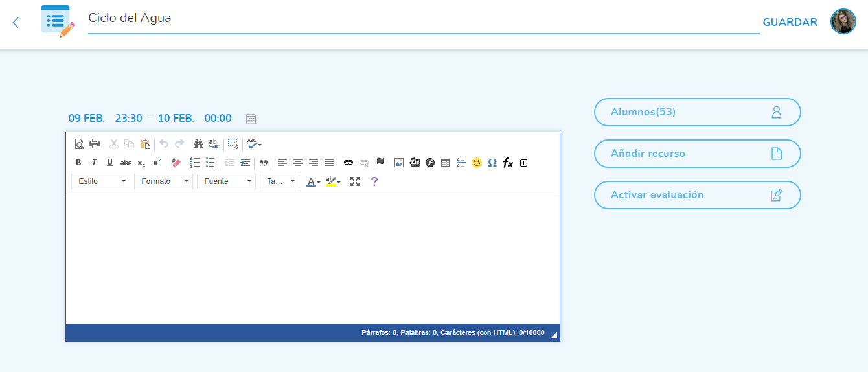
Task: Open the smiley emoticon picker
Action: tap(477, 163)
